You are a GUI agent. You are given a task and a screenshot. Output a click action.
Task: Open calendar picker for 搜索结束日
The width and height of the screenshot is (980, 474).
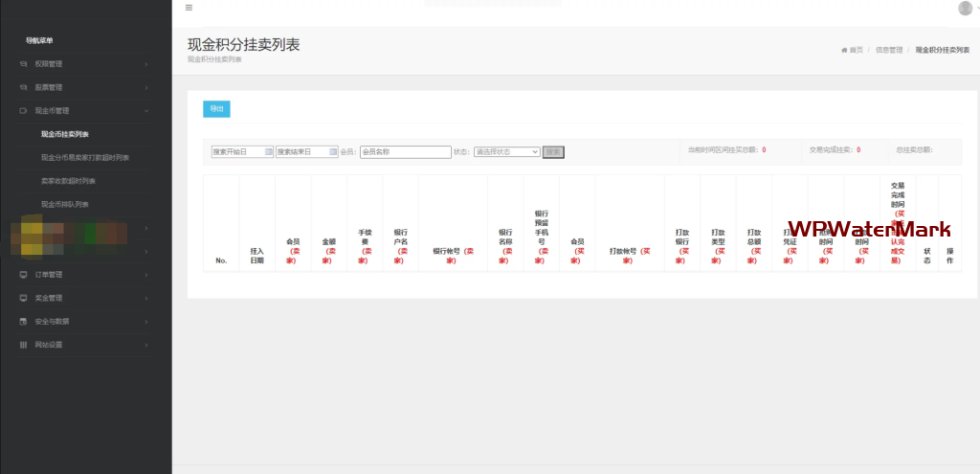tap(332, 151)
